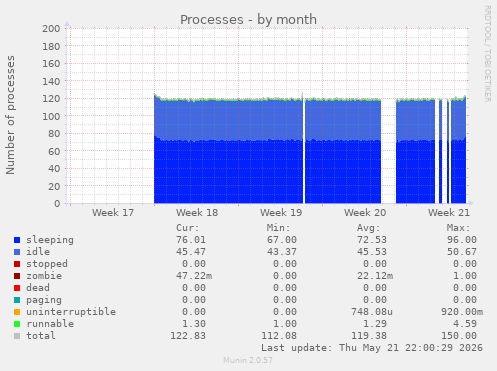Click the paging legend color swatch
Viewport: 497px width, 371px height.
pos(17,300)
